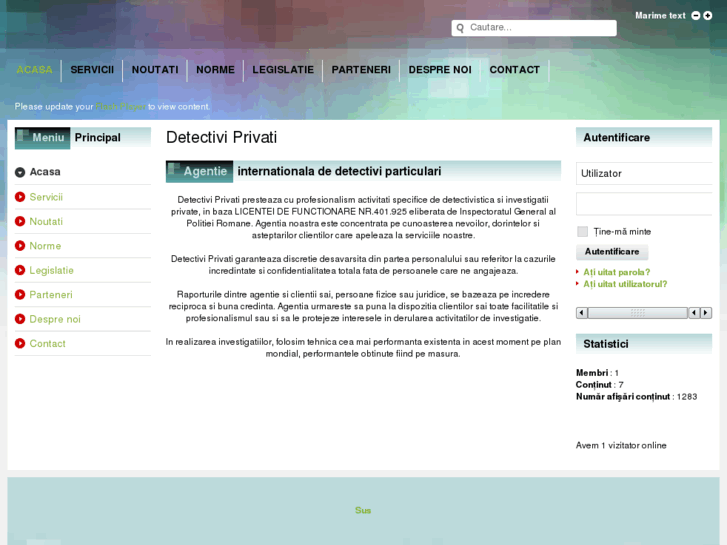Click the empty password field
This screenshot has width=727, height=545.
[x=644, y=204]
